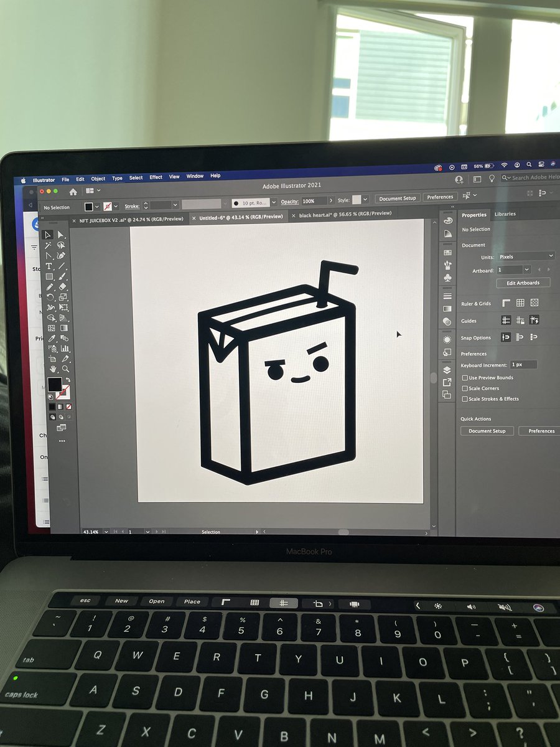Click the stroke none swatch in toolbar
The image size is (560, 747).
tap(64, 392)
